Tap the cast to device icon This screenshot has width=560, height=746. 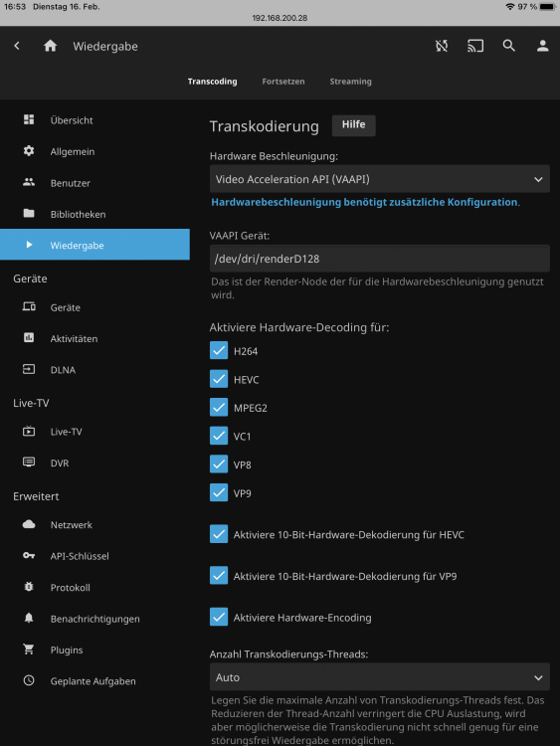(475, 46)
